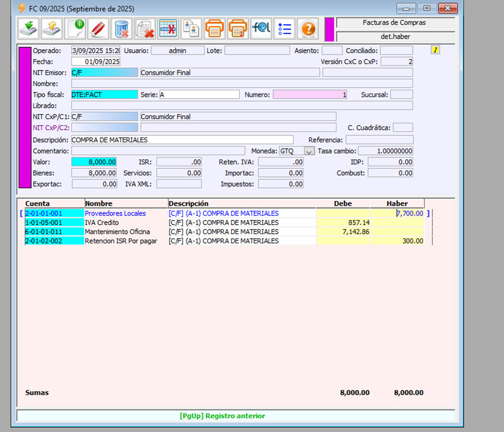Click the magenta color swatch beside toolbar
Screen dimensions: 504x432
pos(329,29)
